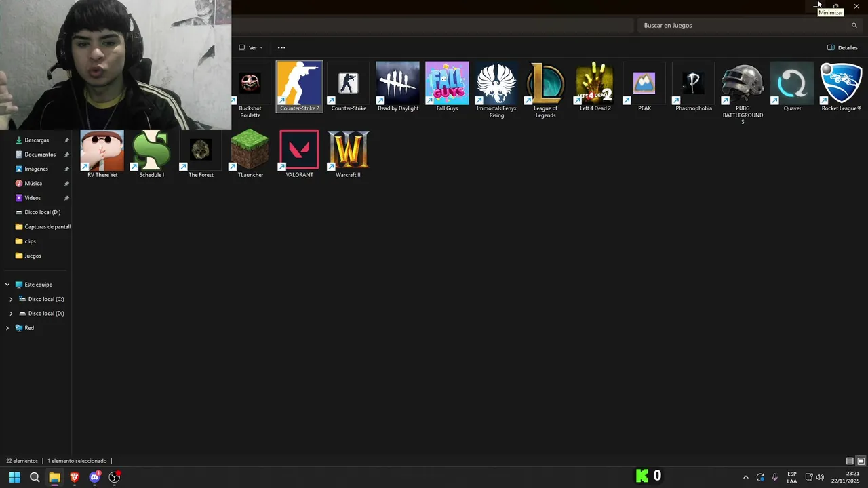Switch to large icons view in status bar

(861, 461)
